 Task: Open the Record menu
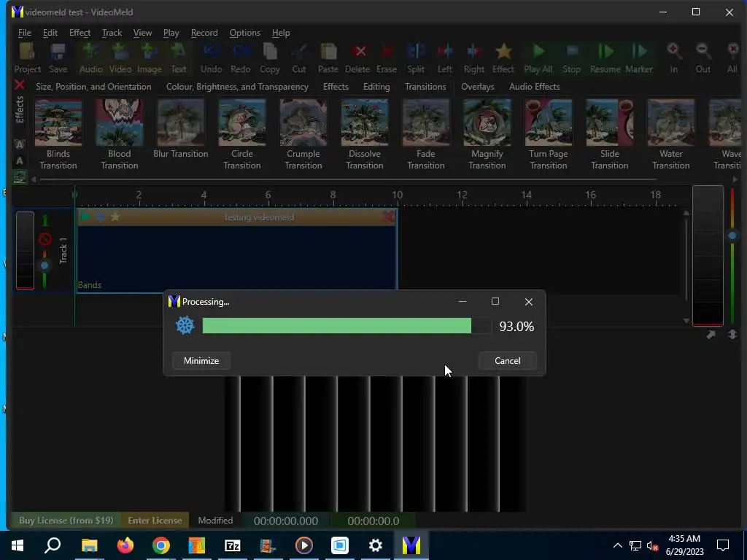pyautogui.click(x=204, y=32)
